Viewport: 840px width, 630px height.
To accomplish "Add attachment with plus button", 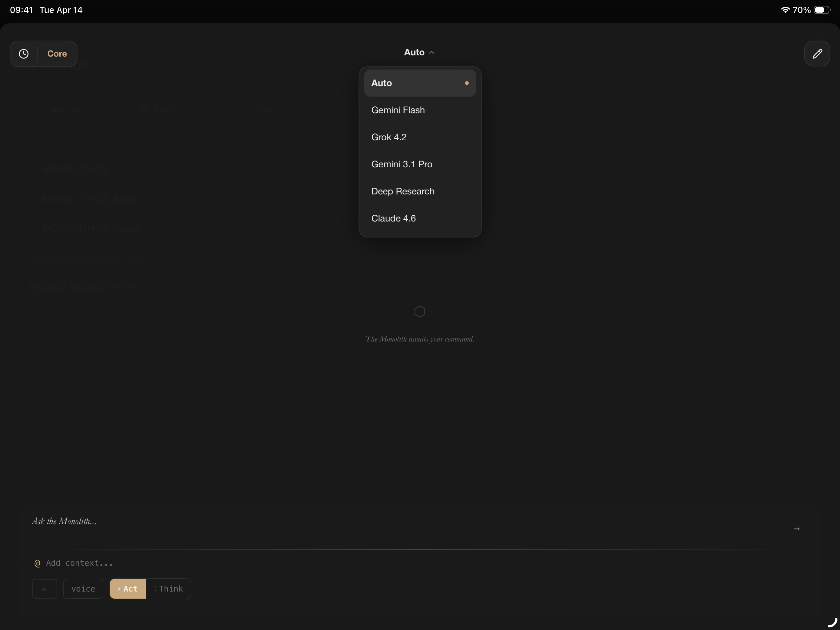I will (45, 588).
